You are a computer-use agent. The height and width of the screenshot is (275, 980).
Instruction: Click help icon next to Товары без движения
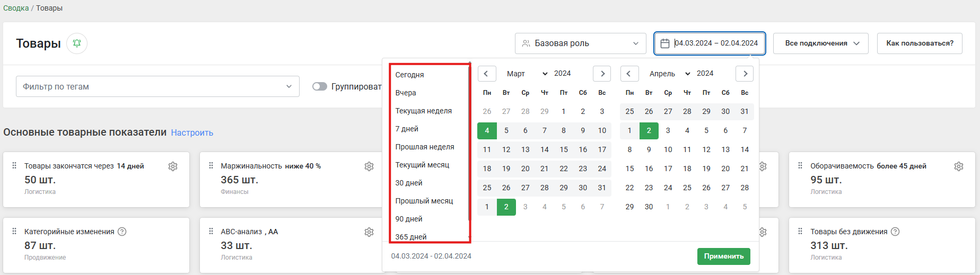[895, 232]
